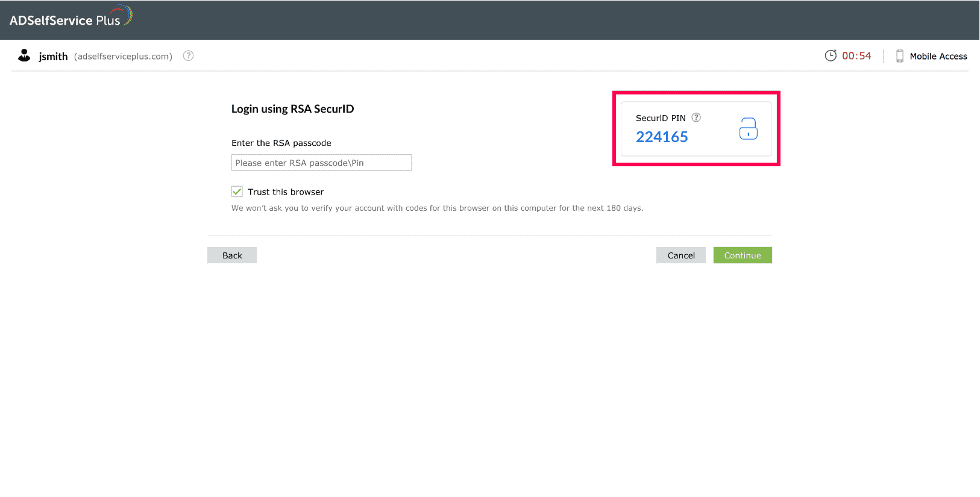Click the SecurID PIN number 224165
Image resolution: width=980 pixels, height=497 pixels.
(x=662, y=137)
